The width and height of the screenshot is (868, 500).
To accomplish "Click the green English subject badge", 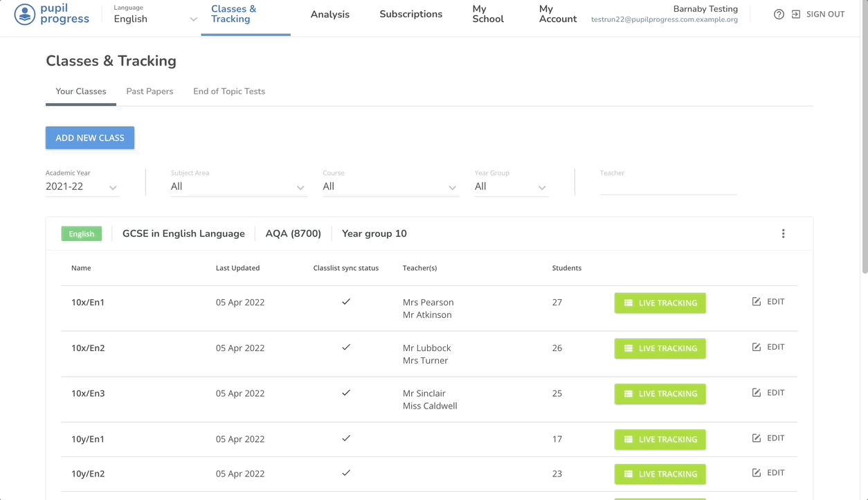I will pyautogui.click(x=81, y=233).
